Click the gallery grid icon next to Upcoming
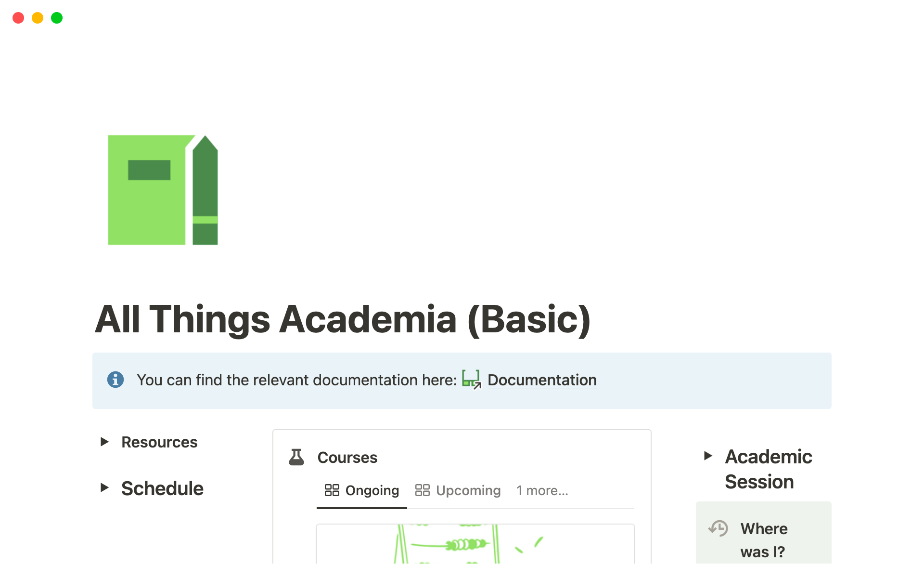The width and height of the screenshot is (924, 578). point(422,490)
